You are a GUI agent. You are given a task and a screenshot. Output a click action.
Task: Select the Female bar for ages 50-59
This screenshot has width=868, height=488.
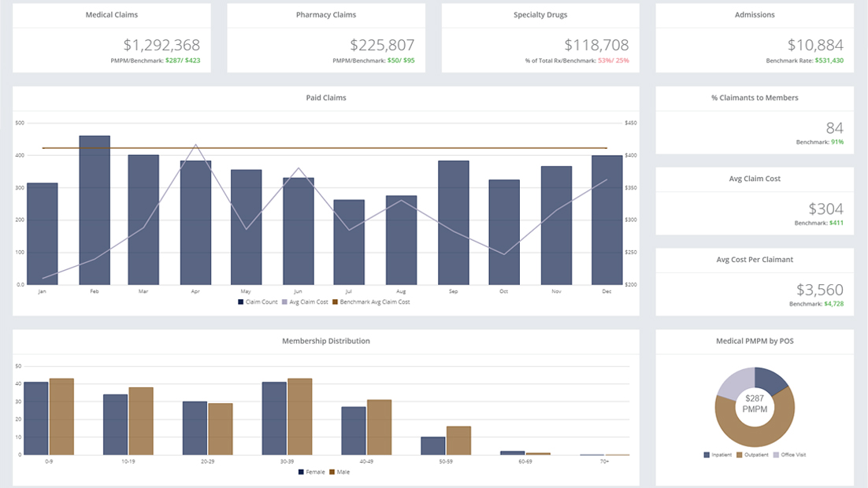[432, 445]
